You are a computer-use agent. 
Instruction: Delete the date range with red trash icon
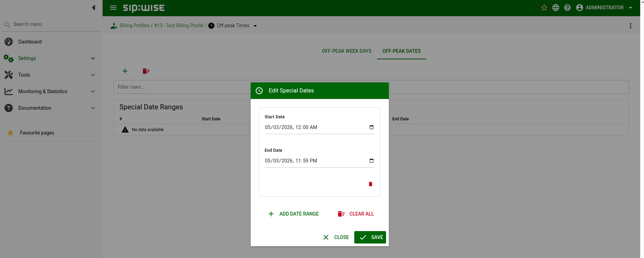pyautogui.click(x=371, y=184)
